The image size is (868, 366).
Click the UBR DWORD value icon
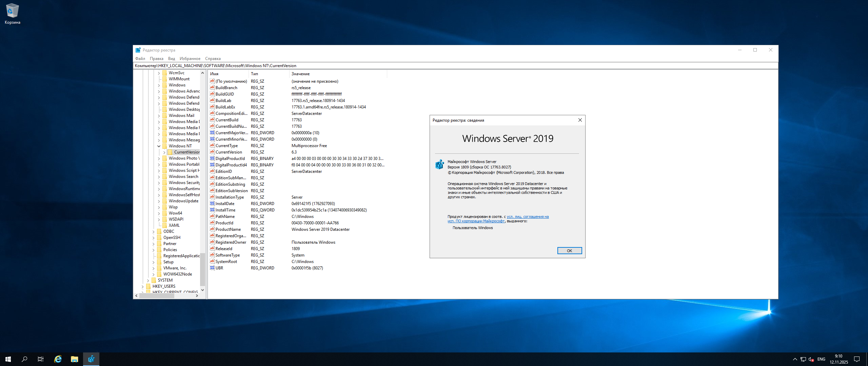[212, 268]
